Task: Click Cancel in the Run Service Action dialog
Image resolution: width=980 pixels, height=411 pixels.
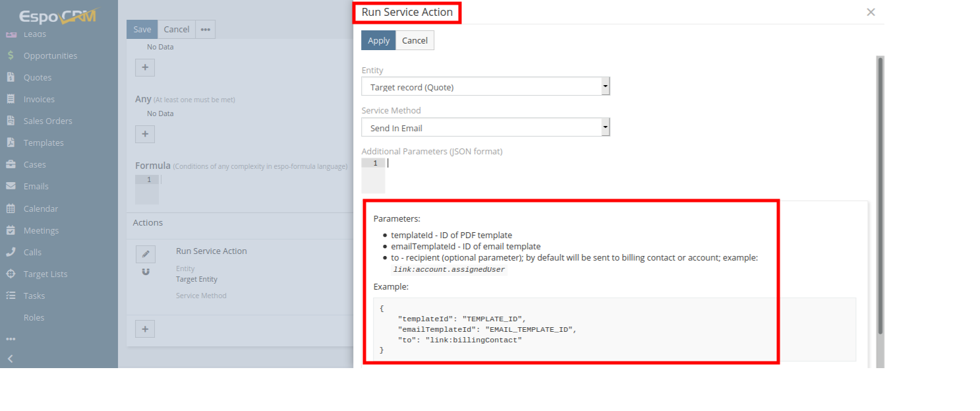Action: coord(415,40)
